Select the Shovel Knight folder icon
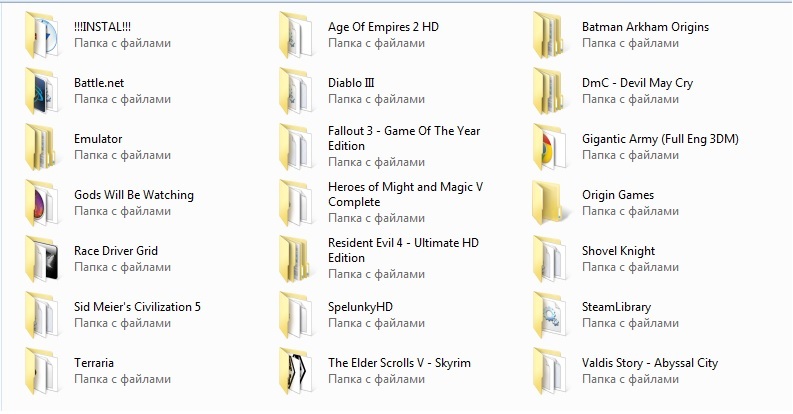The width and height of the screenshot is (793, 414). coord(550,259)
